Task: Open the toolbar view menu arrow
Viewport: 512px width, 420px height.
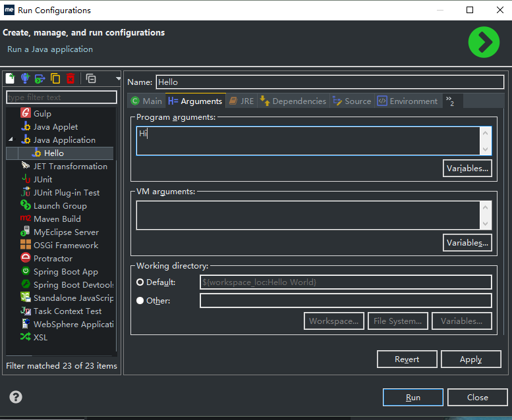Action: point(118,78)
